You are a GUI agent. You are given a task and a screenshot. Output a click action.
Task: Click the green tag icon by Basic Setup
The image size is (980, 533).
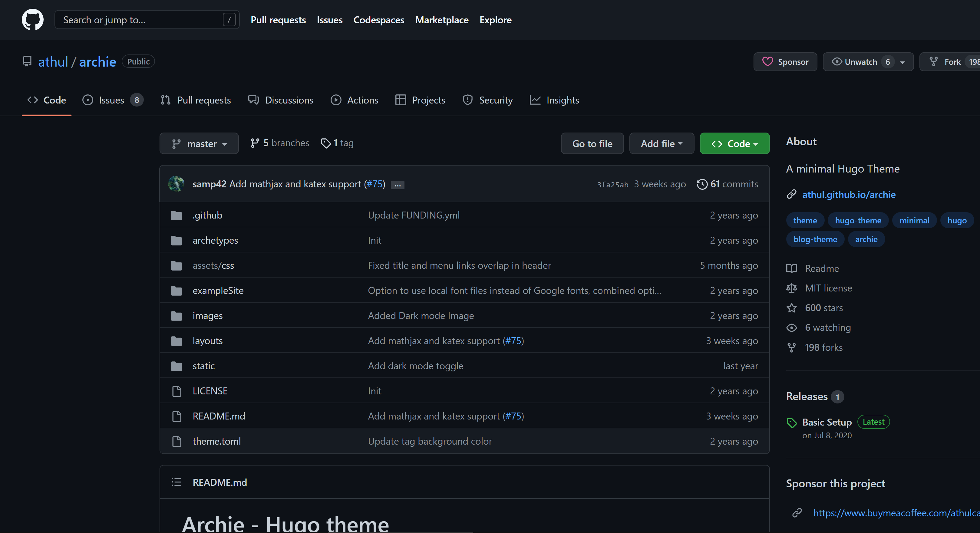(792, 423)
